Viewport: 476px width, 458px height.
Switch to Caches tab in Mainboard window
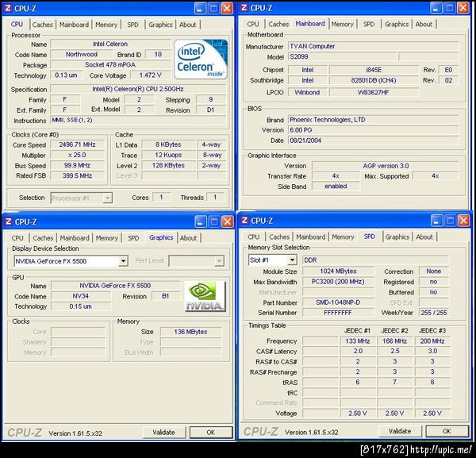278,24
